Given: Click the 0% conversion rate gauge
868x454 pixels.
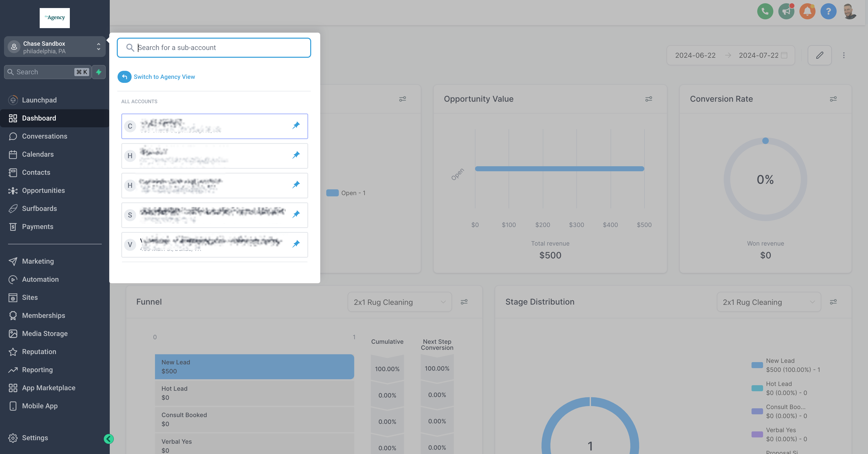Looking at the screenshot, I should tap(765, 180).
